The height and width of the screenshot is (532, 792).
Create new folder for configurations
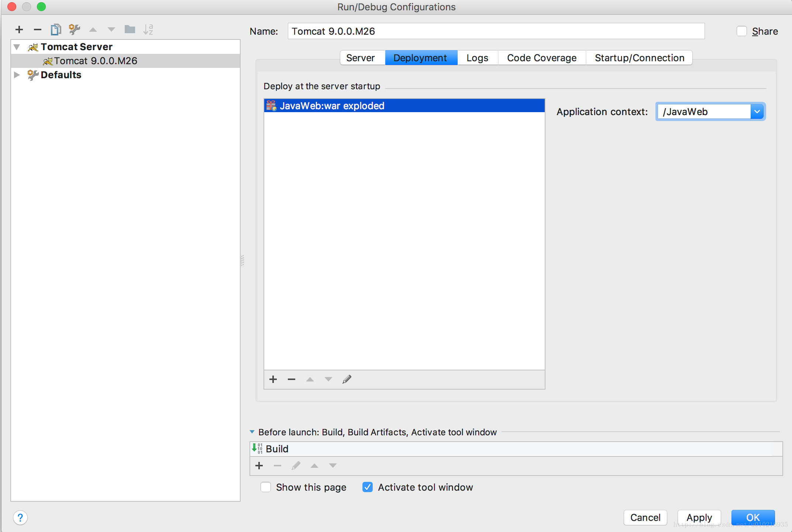[130, 29]
